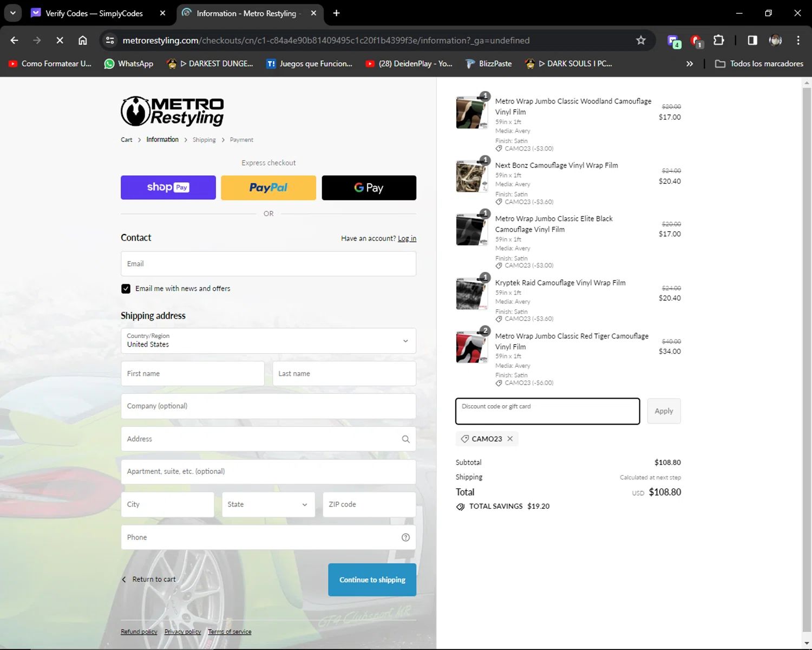The width and height of the screenshot is (812, 650).
Task: Click the First name field
Action: (x=193, y=374)
